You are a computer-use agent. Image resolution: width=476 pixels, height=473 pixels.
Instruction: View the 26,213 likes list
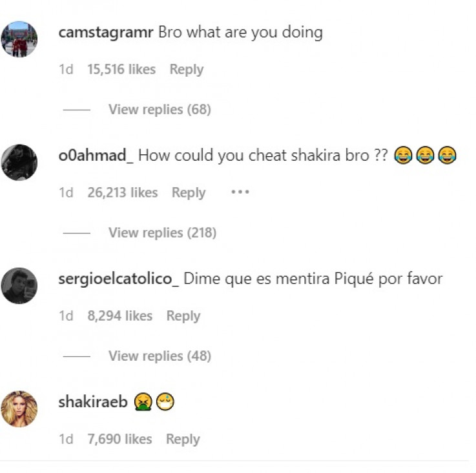(x=123, y=192)
